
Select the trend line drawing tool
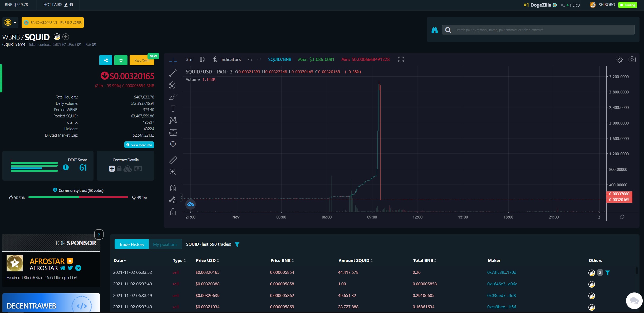[173, 73]
